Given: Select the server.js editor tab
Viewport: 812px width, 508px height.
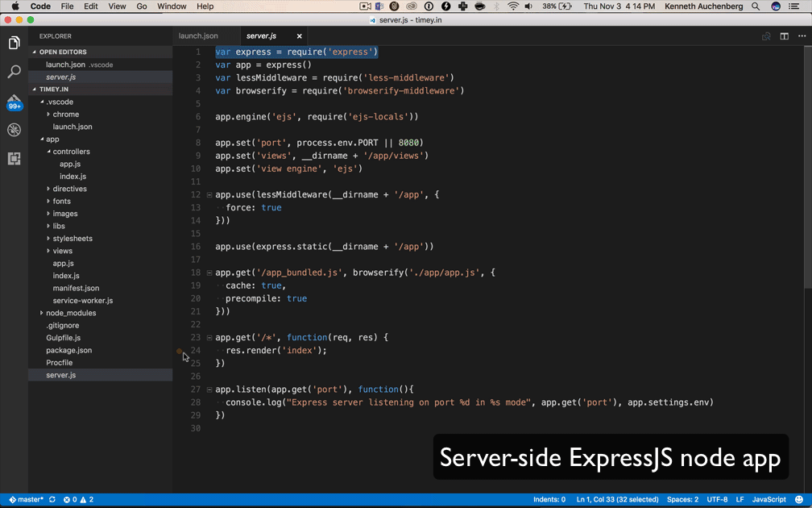Looking at the screenshot, I should pos(262,36).
